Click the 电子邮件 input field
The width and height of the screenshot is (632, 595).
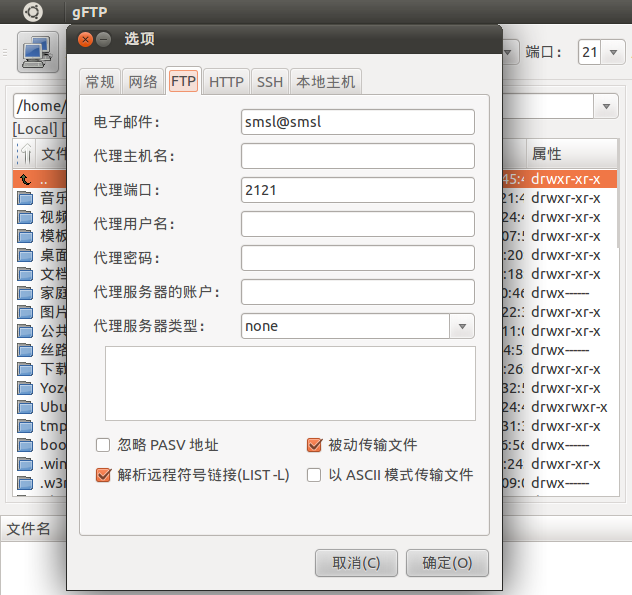[358, 122]
